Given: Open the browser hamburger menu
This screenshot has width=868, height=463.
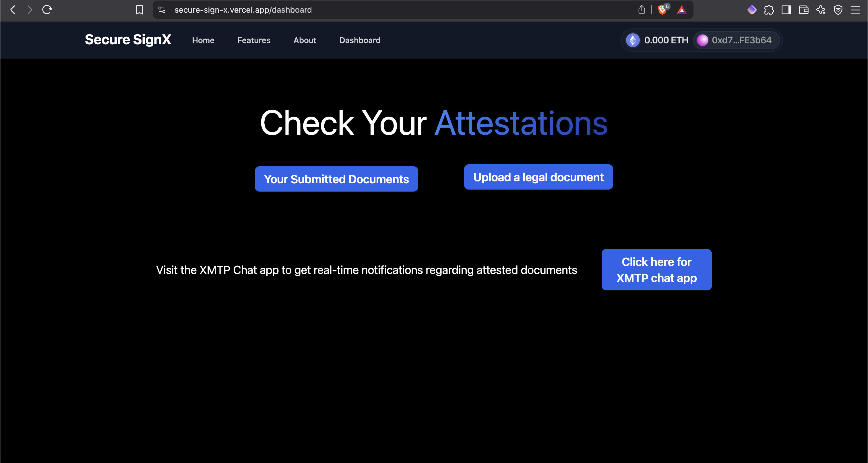Looking at the screenshot, I should pyautogui.click(x=855, y=10).
